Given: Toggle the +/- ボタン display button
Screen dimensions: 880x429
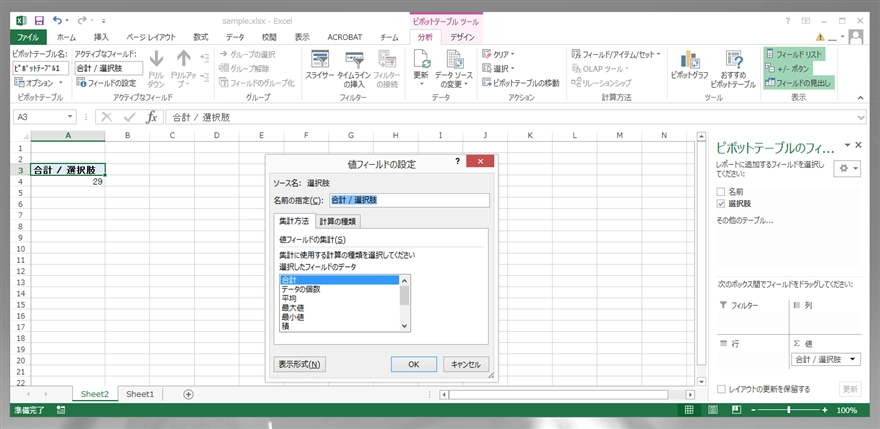Looking at the screenshot, I should pos(788,69).
